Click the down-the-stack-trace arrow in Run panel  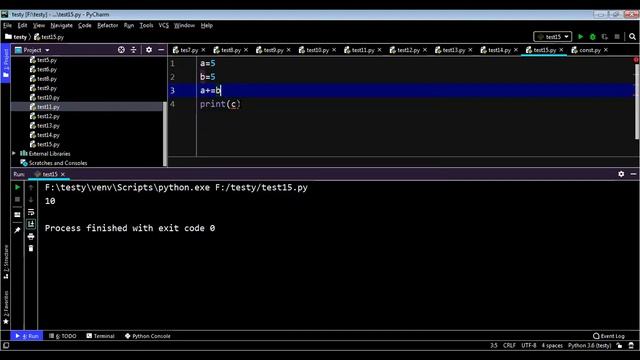[31, 200]
